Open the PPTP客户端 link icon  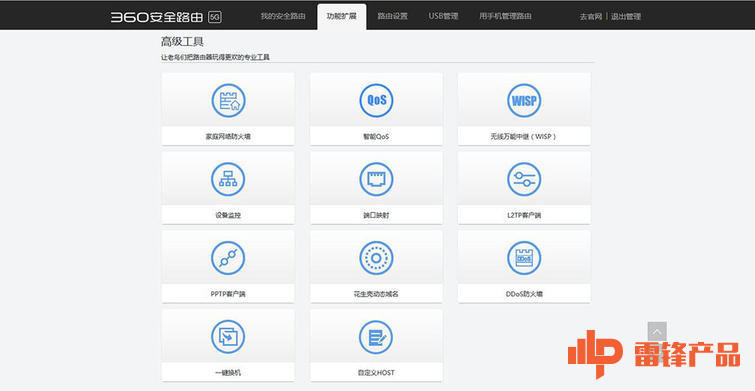click(228, 258)
